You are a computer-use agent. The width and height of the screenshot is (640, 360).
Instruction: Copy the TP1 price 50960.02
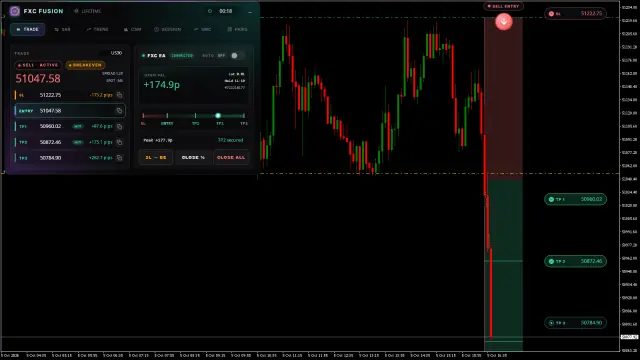[x=120, y=127]
